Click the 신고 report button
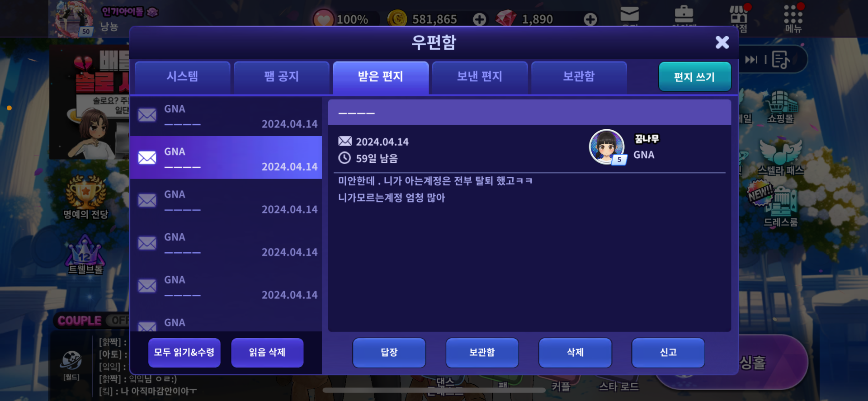 pyautogui.click(x=668, y=353)
